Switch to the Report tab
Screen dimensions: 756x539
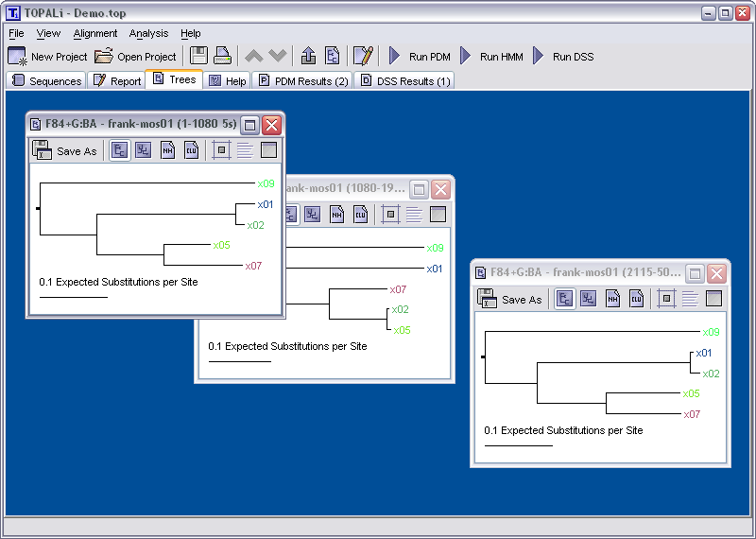(x=116, y=80)
